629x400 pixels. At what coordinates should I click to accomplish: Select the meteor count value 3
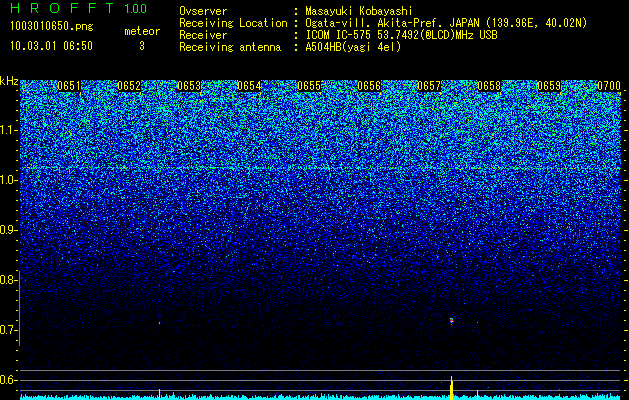click(142, 46)
